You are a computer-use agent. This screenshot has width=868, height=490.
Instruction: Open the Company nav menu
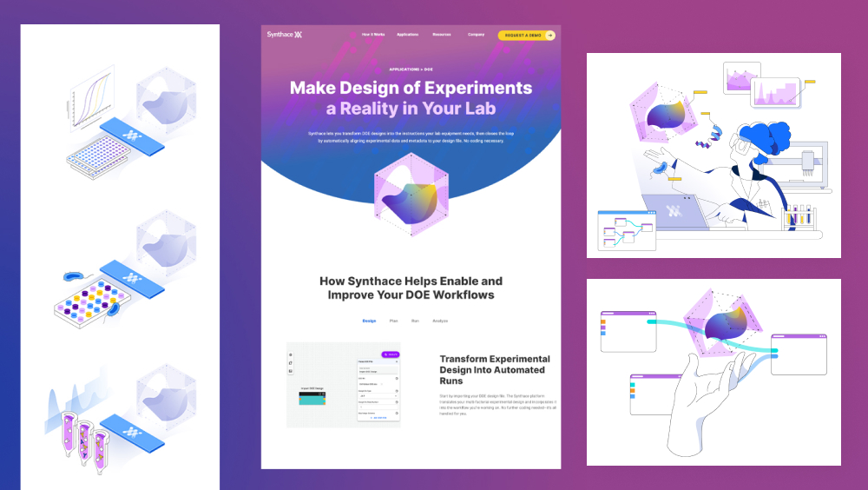pyautogui.click(x=476, y=35)
